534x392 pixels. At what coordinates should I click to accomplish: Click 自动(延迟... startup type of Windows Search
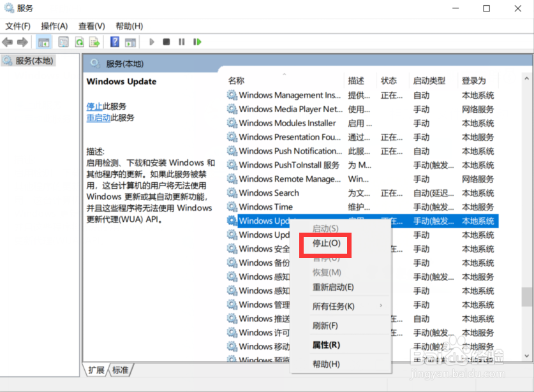click(434, 192)
